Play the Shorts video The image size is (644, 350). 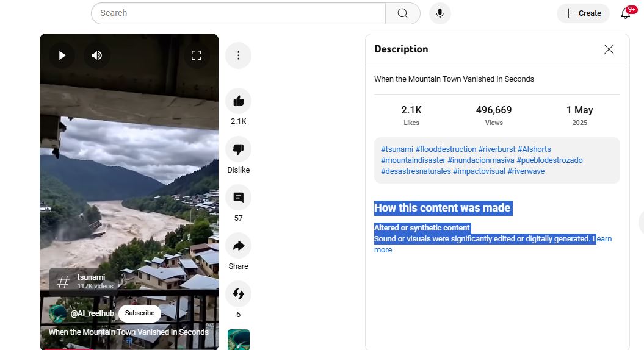(62, 55)
